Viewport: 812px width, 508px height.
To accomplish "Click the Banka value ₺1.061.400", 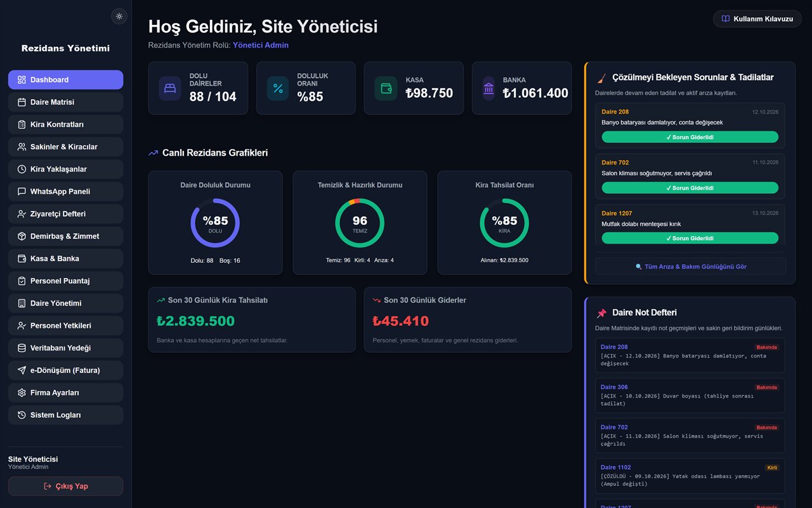I will (535, 93).
